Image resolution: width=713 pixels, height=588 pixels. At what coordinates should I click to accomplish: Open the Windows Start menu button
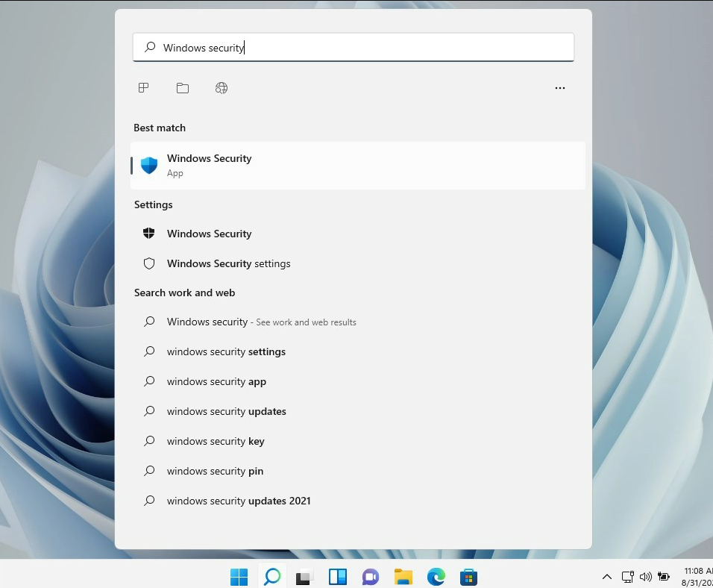tap(239, 577)
